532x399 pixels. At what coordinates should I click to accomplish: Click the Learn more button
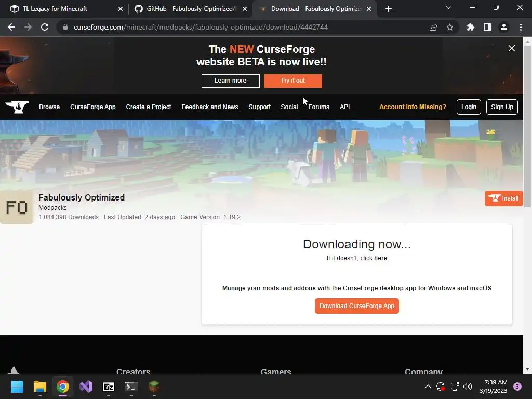click(230, 81)
